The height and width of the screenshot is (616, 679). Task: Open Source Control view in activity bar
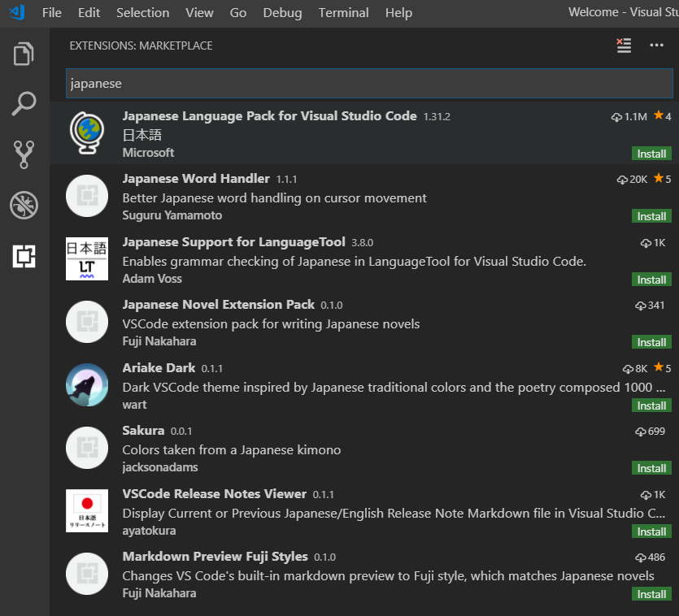(x=24, y=154)
